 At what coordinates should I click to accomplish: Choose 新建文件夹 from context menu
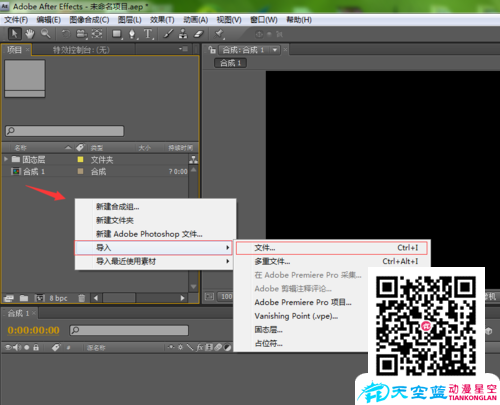(115, 220)
